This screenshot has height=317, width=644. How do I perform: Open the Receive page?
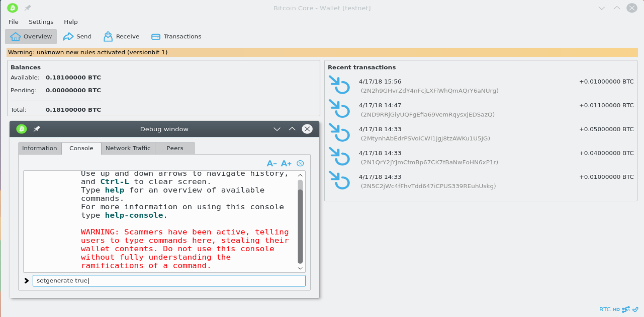tap(121, 37)
